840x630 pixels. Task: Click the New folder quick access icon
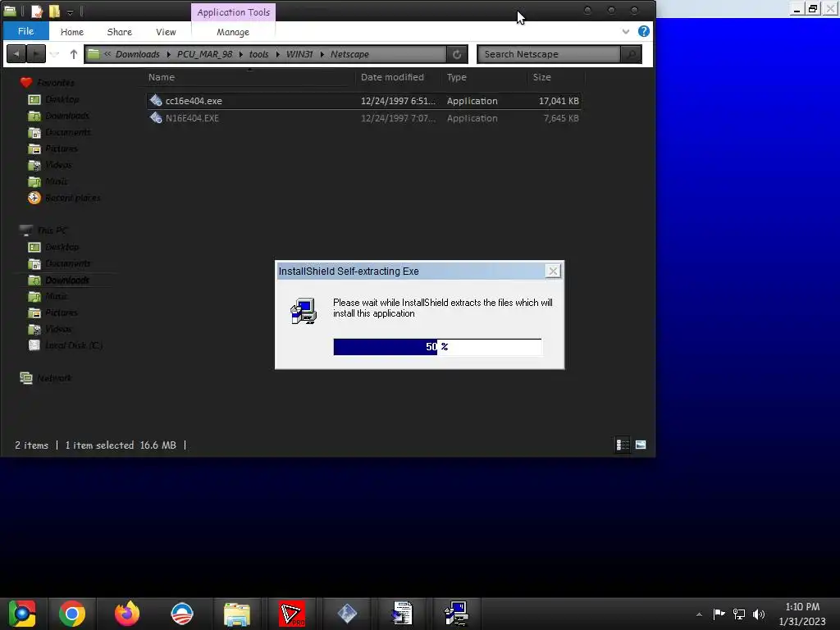pyautogui.click(x=55, y=11)
